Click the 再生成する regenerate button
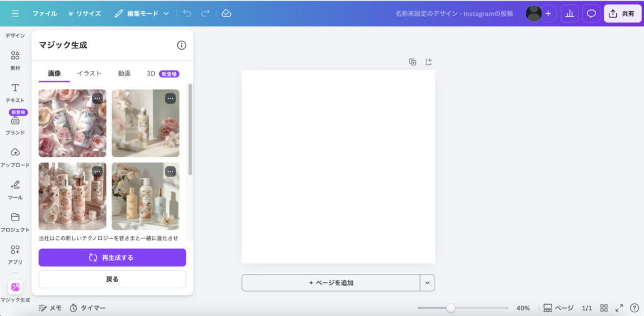The width and height of the screenshot is (644, 316). 112,258
